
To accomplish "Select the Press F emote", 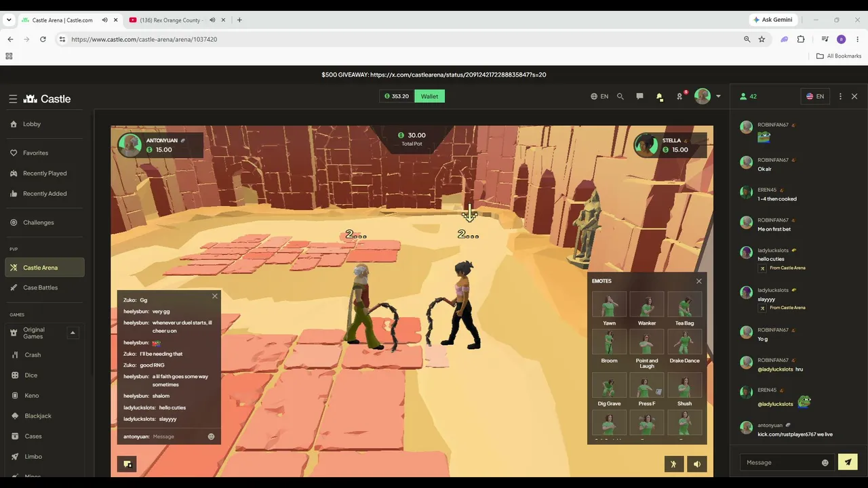I will pyautogui.click(x=647, y=390).
